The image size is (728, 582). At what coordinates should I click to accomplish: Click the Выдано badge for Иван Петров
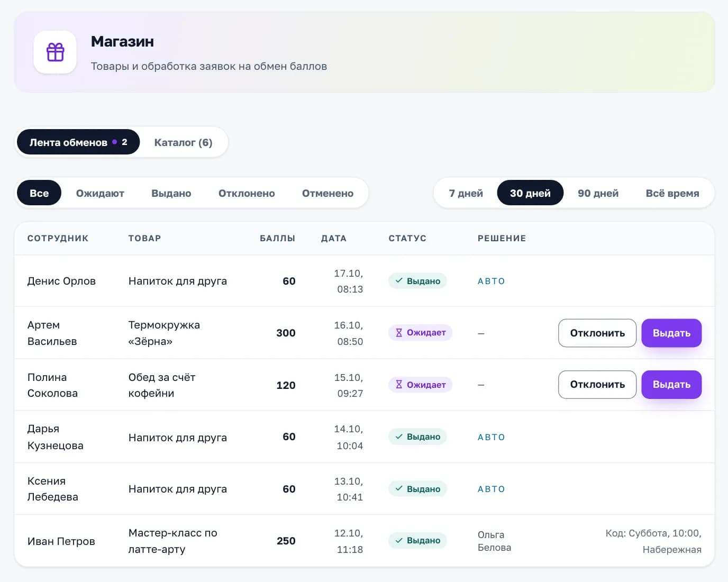(x=417, y=540)
